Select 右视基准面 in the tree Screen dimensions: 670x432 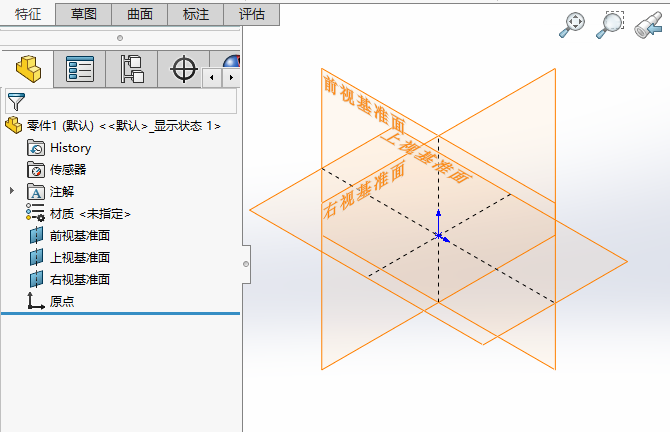point(80,279)
